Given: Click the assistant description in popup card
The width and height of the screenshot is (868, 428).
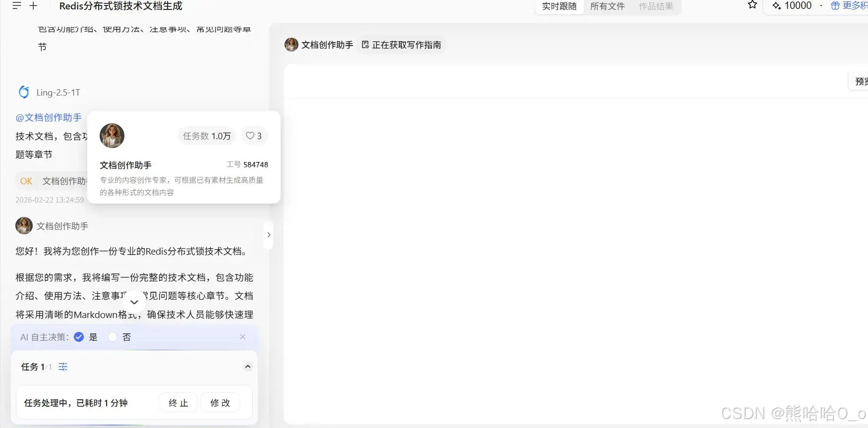Looking at the screenshot, I should [181, 186].
